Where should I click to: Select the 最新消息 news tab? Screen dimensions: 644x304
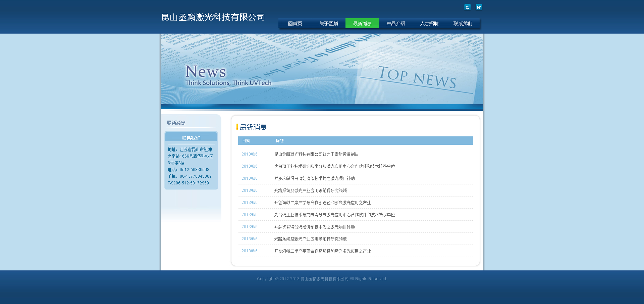pyautogui.click(x=362, y=24)
